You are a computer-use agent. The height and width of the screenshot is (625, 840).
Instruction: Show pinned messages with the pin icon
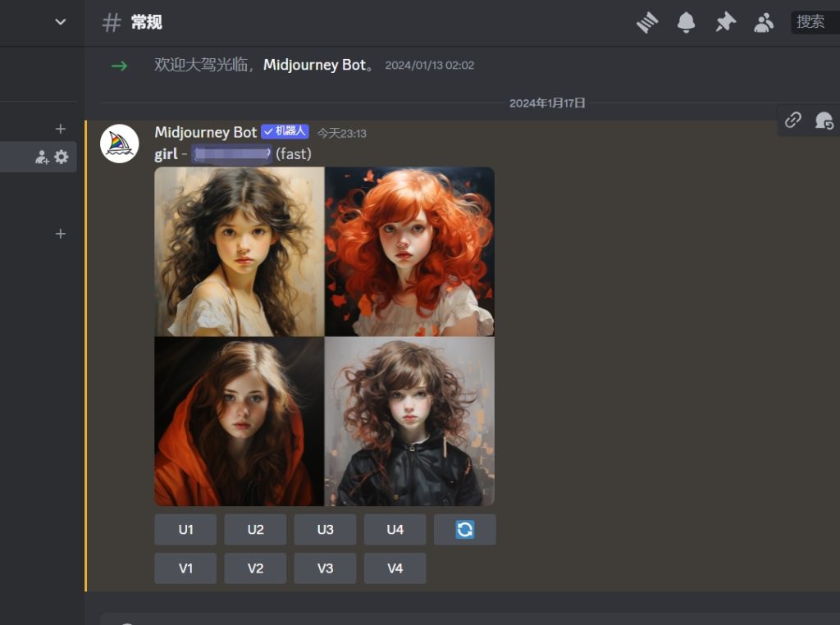tap(725, 22)
